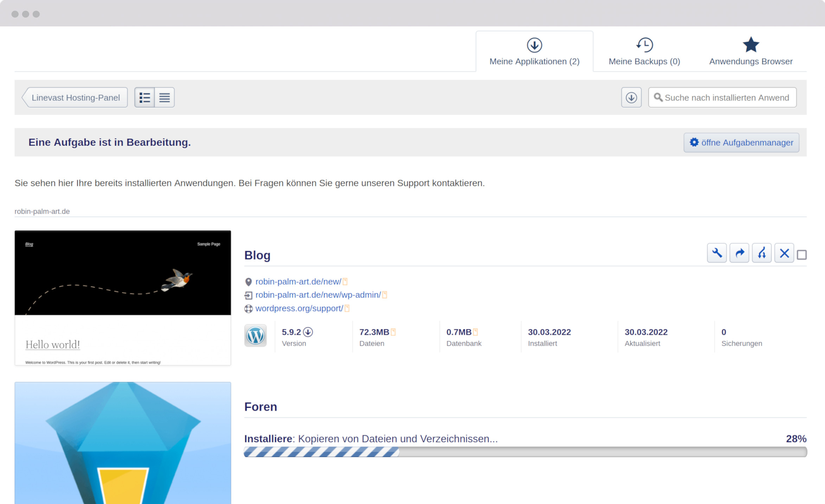
Task: Click the Installiere: Kopieren von Dateien status text
Action: pyautogui.click(x=371, y=439)
